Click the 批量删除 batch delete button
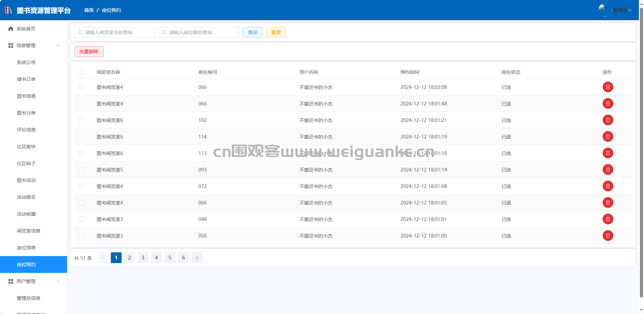Viewport: 644px width, 314px height. [89, 52]
